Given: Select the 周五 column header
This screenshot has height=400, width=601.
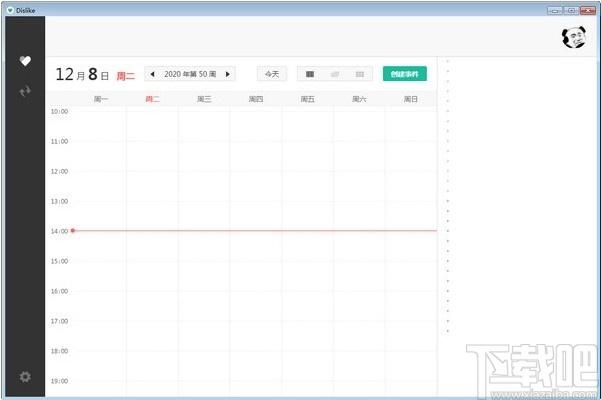Looking at the screenshot, I should coord(307,99).
